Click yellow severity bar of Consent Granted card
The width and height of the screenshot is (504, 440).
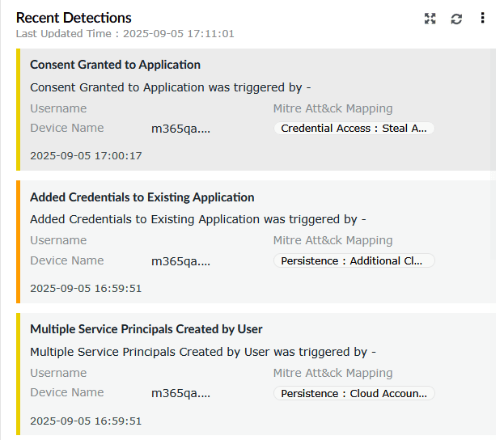pyautogui.click(x=18, y=109)
